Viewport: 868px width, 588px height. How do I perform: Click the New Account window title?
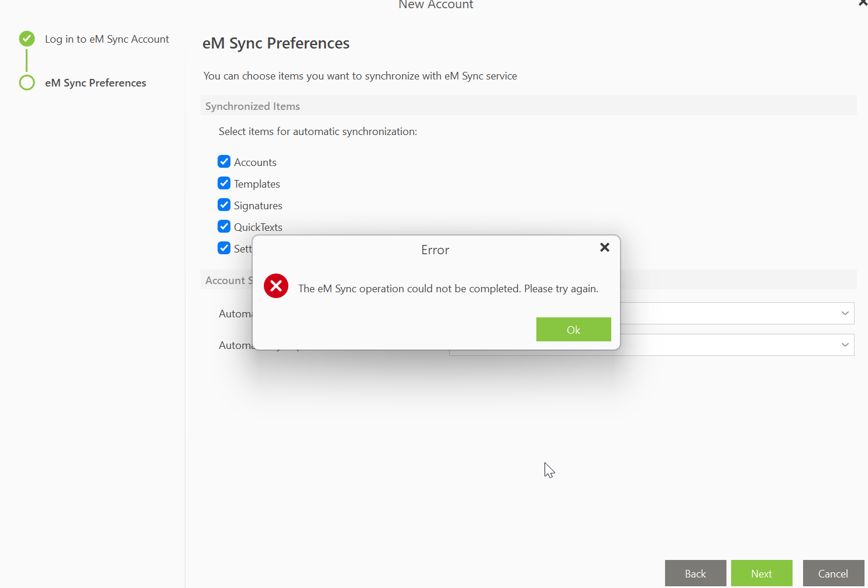(x=436, y=5)
